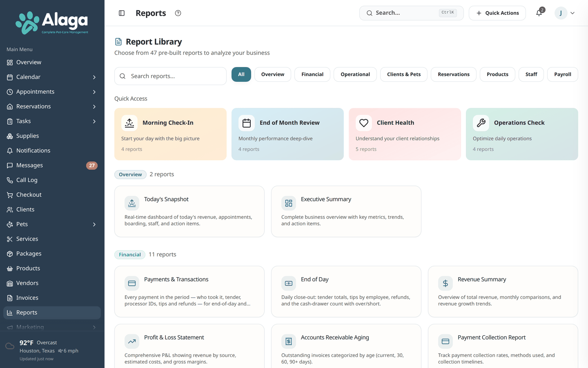This screenshot has width=588, height=368.
Task: Click the Products basket icon
Action: point(10,269)
